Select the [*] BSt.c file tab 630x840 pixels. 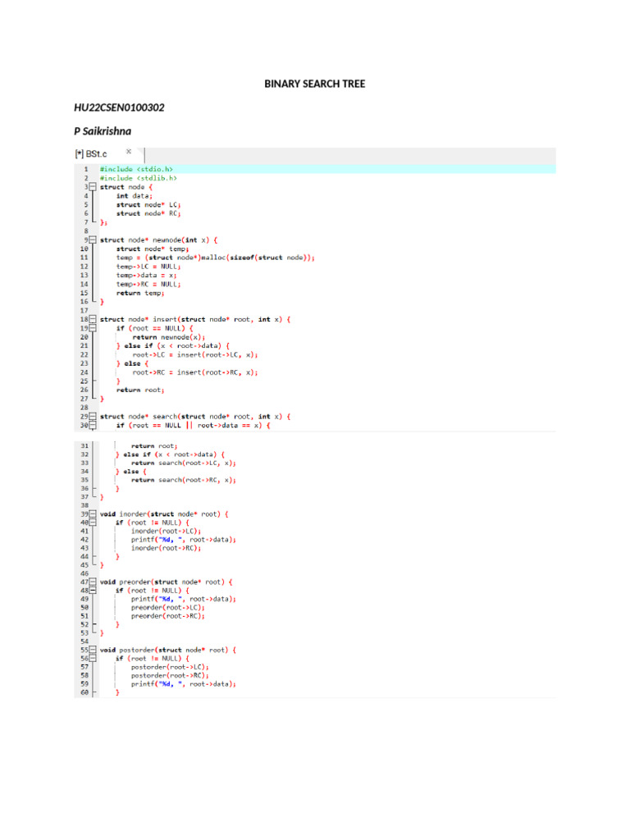coord(91,154)
